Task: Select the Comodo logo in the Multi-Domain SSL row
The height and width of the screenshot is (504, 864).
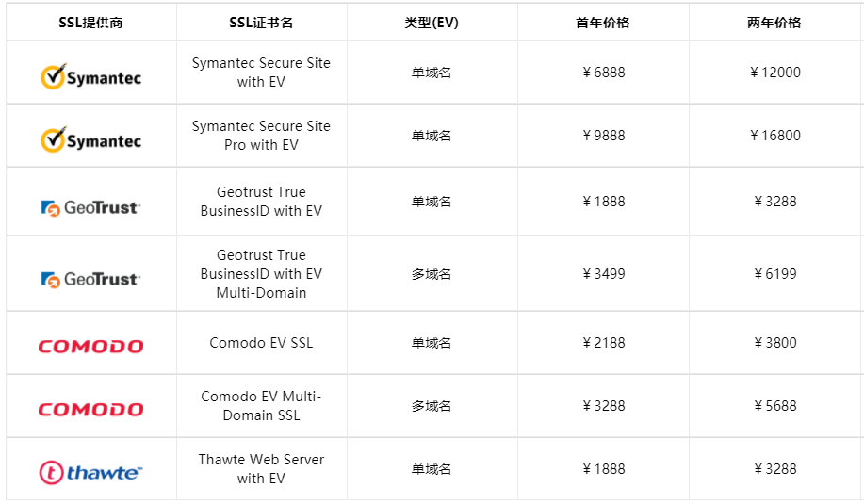Action: pyautogui.click(x=90, y=409)
